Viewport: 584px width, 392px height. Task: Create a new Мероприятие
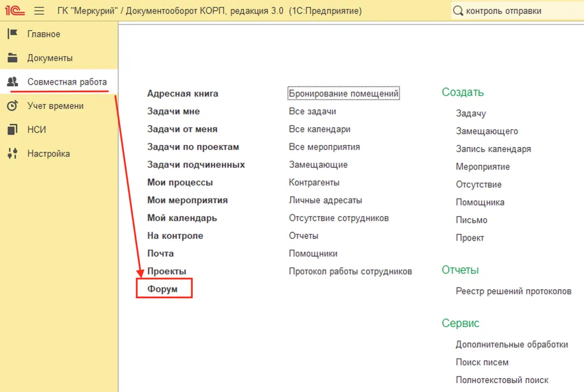click(x=483, y=167)
